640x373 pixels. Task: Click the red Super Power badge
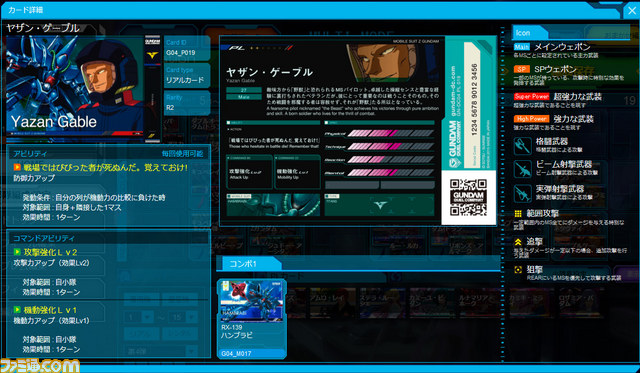[531, 97]
